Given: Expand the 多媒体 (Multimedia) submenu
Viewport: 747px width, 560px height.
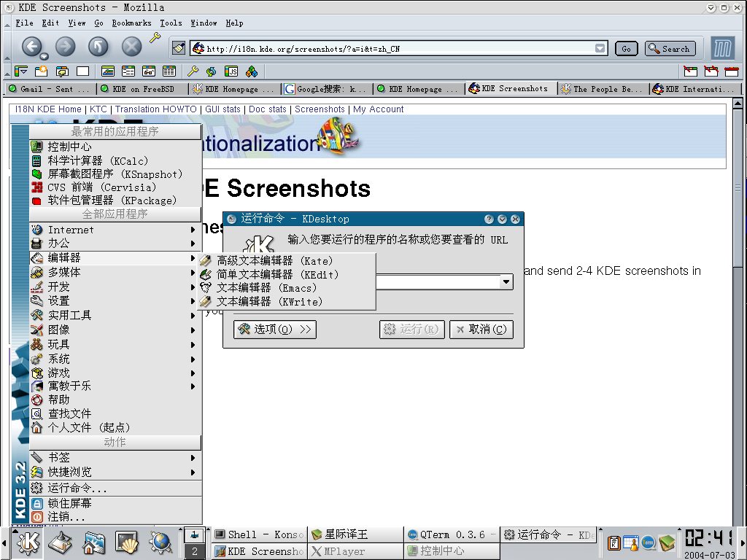Looking at the screenshot, I should 115,273.
